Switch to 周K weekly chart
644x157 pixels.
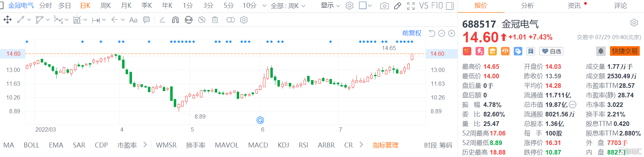coord(105,6)
